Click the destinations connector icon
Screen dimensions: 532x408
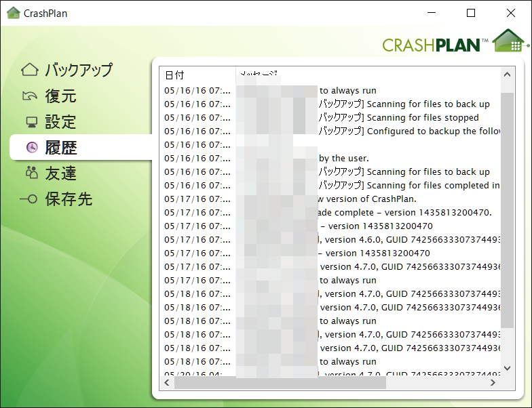click(28, 199)
